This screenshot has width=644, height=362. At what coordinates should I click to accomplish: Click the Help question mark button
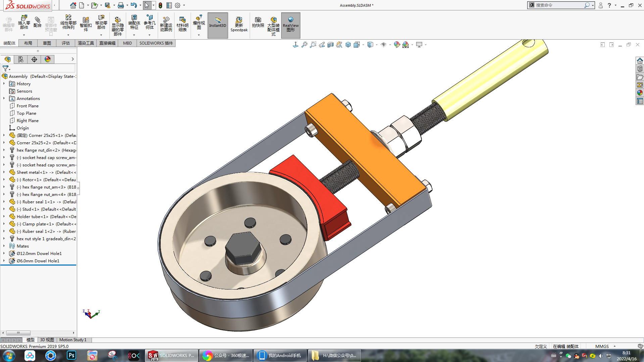(609, 5)
